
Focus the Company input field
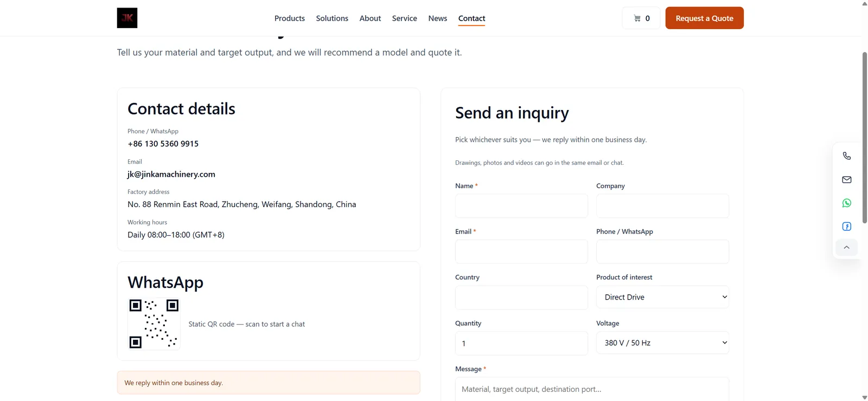tap(662, 206)
